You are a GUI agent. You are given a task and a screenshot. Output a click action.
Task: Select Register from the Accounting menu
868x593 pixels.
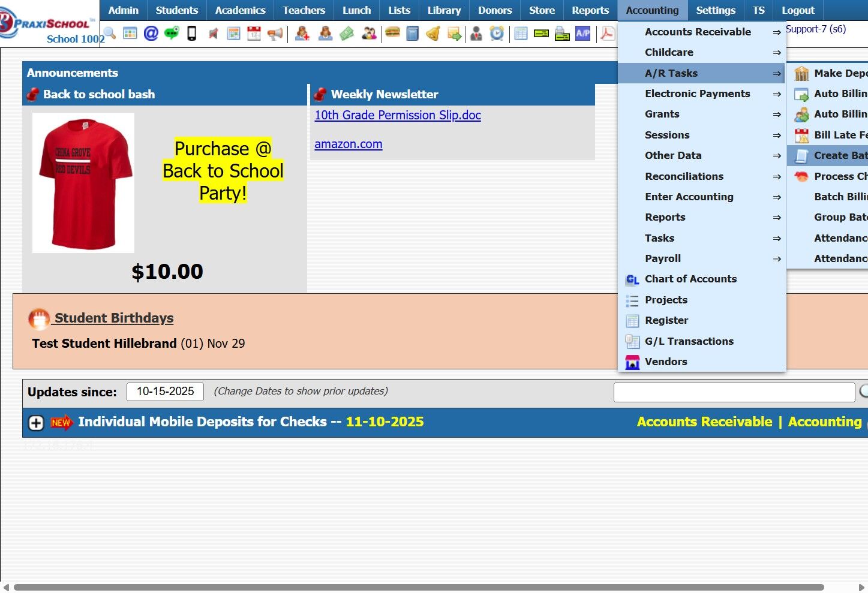click(702, 320)
